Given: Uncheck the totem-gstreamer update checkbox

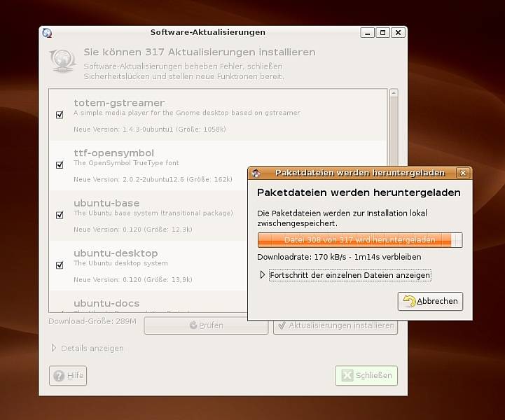Looking at the screenshot, I should (x=60, y=115).
